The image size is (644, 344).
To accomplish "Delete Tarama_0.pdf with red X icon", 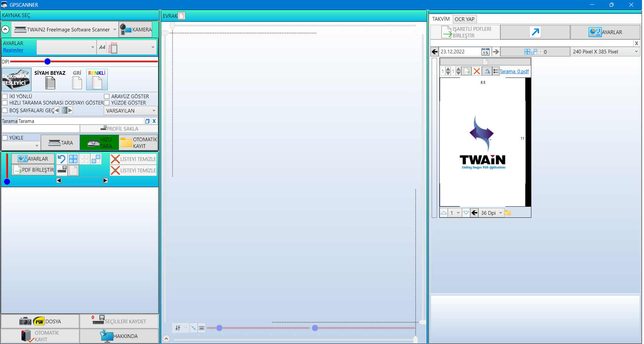I will click(x=477, y=71).
